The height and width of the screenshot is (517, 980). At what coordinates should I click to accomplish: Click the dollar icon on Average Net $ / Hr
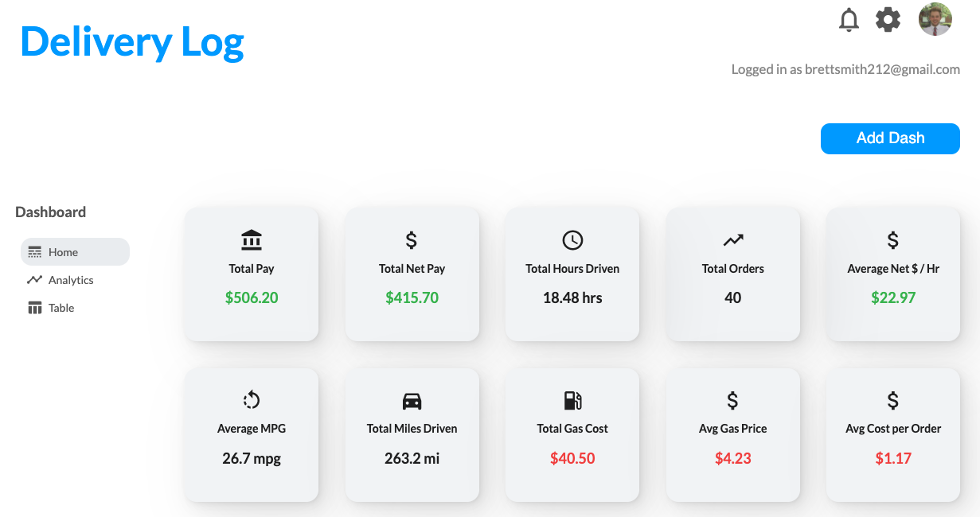point(893,239)
